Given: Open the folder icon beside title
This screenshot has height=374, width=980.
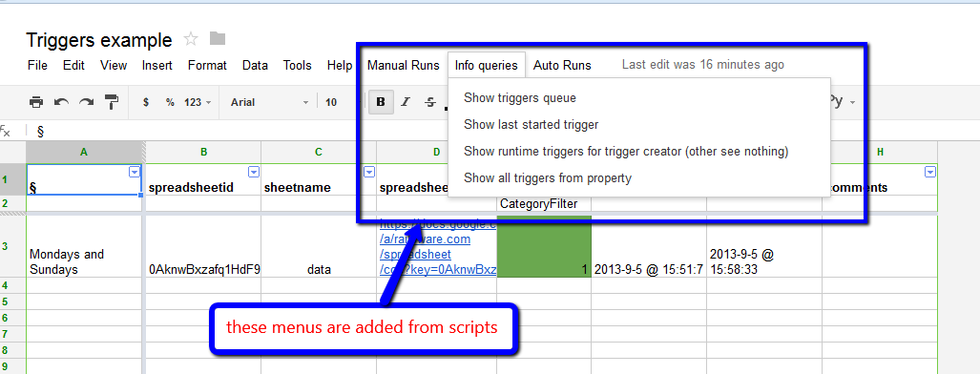Looking at the screenshot, I should tap(217, 39).
